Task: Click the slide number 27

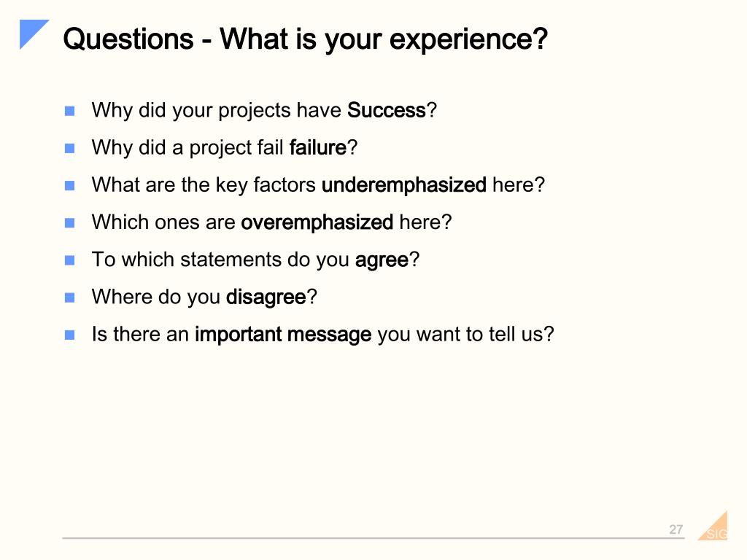Action: coord(676,529)
